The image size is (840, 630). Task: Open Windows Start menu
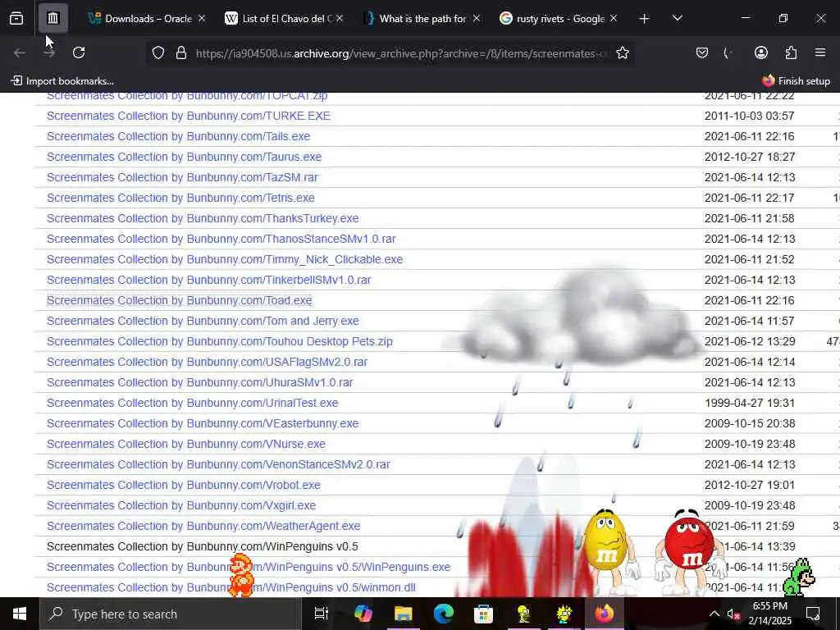pyautogui.click(x=20, y=614)
